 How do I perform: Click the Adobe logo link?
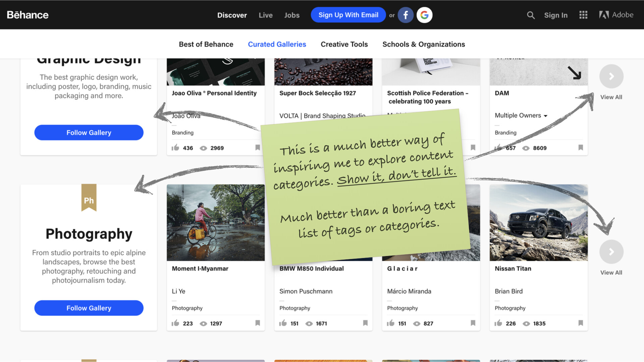coord(616,15)
